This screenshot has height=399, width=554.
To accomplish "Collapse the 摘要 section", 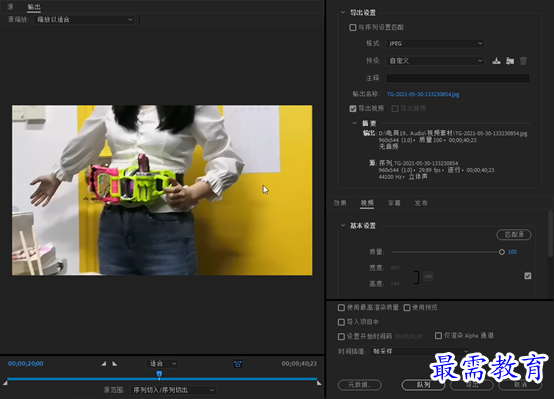I will [354, 123].
